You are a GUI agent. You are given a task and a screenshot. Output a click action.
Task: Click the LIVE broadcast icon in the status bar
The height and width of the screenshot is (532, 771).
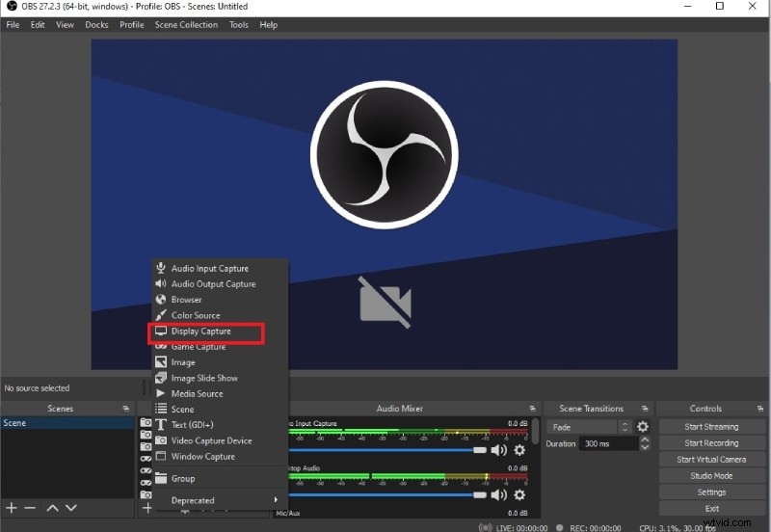tap(486, 527)
